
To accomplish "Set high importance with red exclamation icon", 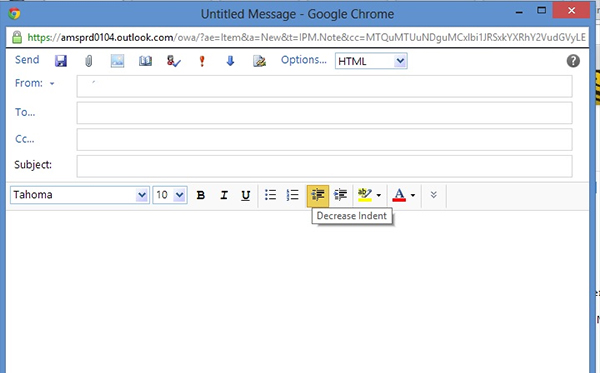I will [202, 61].
